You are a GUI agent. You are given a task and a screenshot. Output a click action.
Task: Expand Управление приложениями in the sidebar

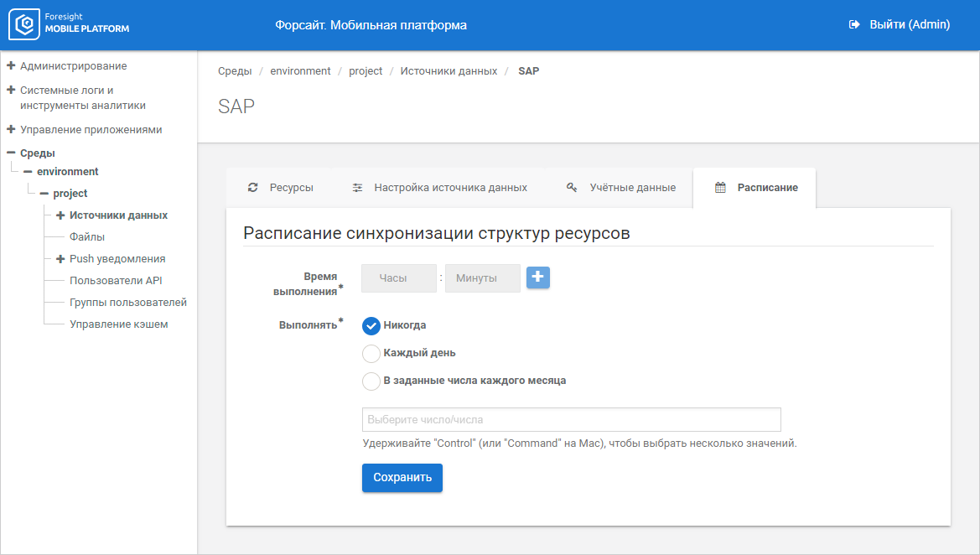click(x=11, y=130)
